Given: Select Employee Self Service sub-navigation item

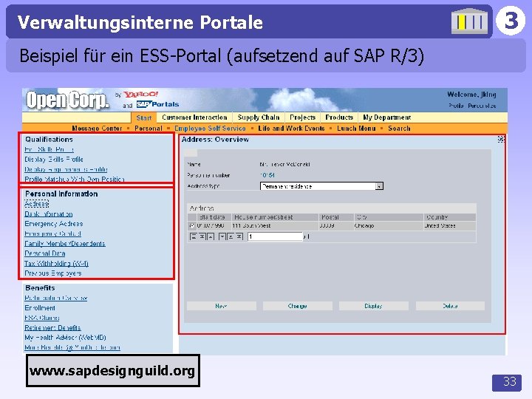Looking at the screenshot, I should (210, 129).
